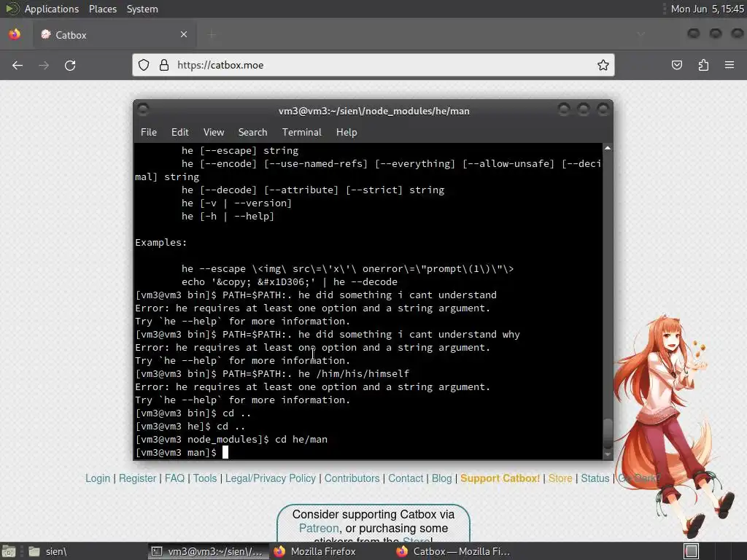Open Firefox hamburger application menu

click(x=729, y=65)
